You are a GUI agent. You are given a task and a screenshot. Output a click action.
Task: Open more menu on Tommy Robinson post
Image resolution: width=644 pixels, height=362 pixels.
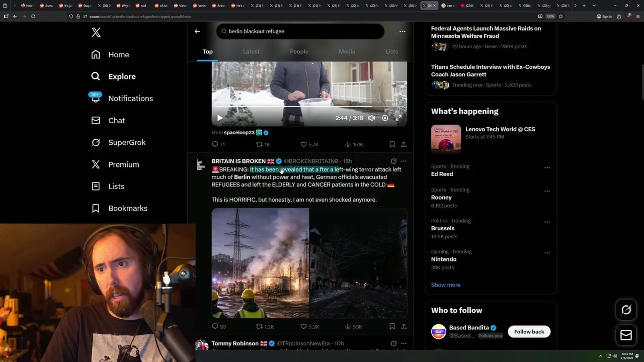tap(404, 343)
